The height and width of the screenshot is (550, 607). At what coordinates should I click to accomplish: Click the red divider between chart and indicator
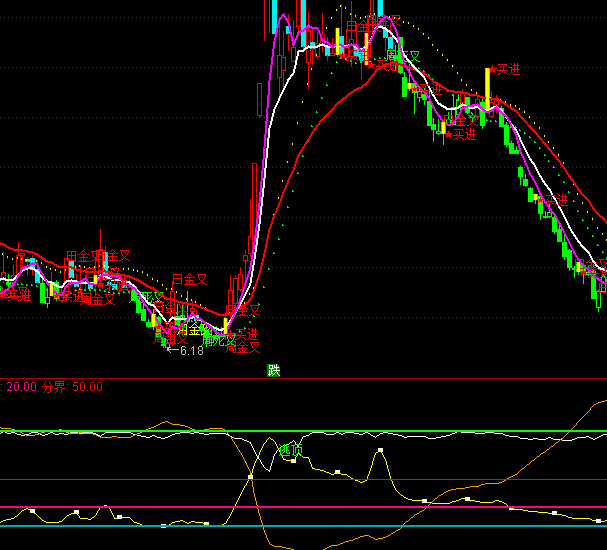click(300, 379)
